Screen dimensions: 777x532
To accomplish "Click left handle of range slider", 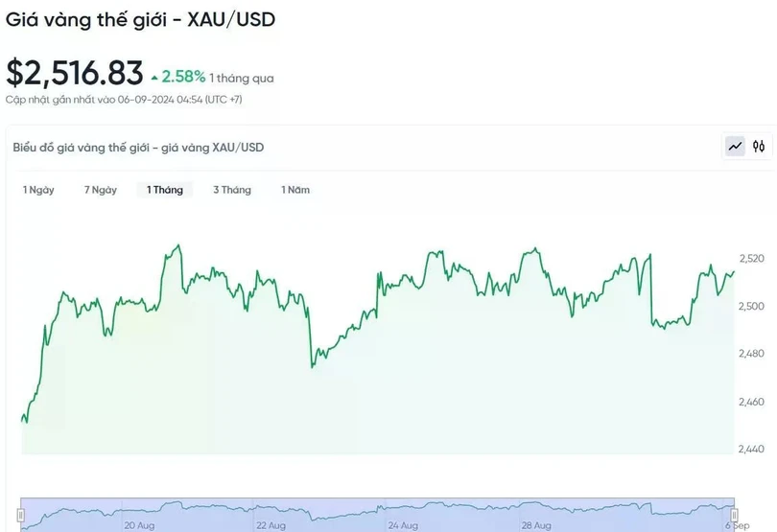I will click(21, 516).
